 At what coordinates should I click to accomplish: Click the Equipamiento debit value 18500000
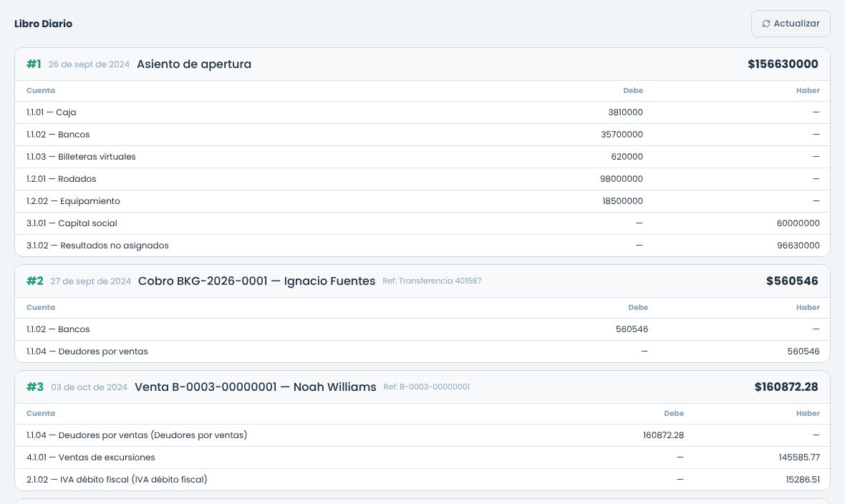tap(622, 201)
